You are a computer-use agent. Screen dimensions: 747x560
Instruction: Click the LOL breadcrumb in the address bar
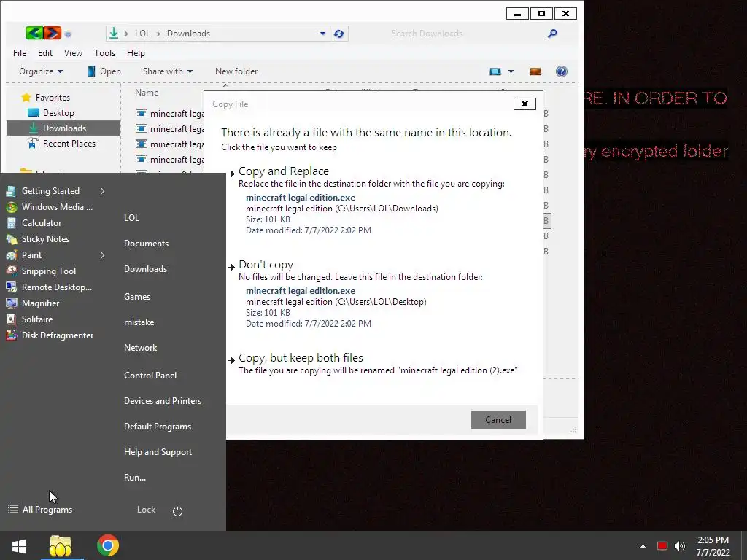(x=142, y=34)
